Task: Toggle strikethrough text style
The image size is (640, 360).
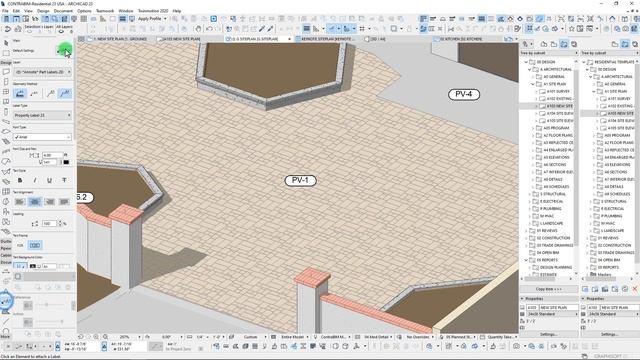Action: tap(64, 180)
